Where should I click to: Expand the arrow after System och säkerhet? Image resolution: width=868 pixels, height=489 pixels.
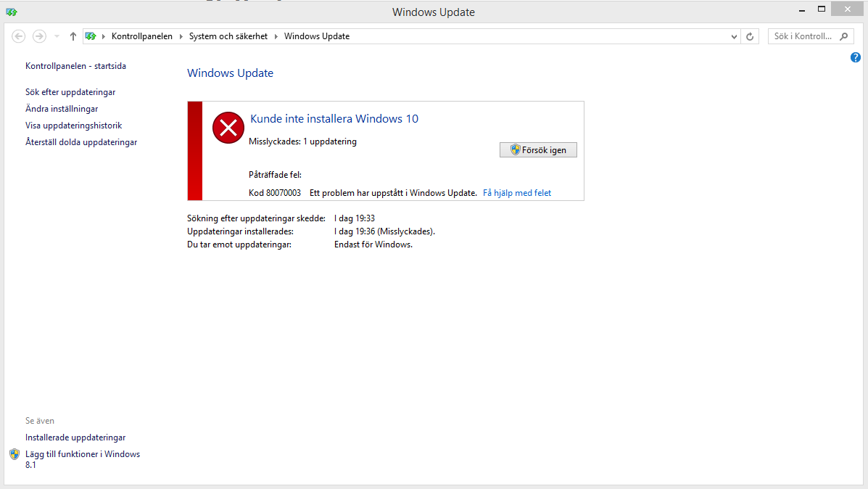276,36
